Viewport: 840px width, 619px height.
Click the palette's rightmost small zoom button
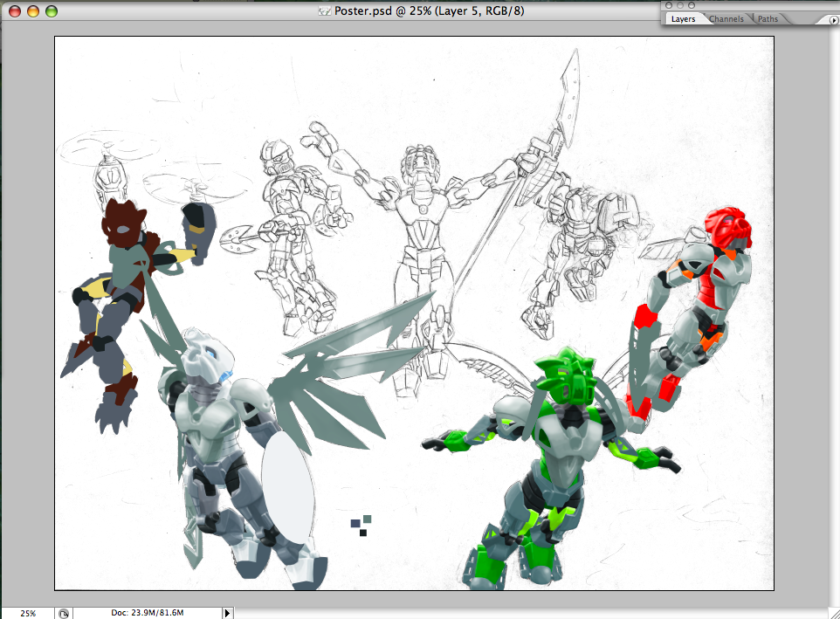tap(691, 5)
